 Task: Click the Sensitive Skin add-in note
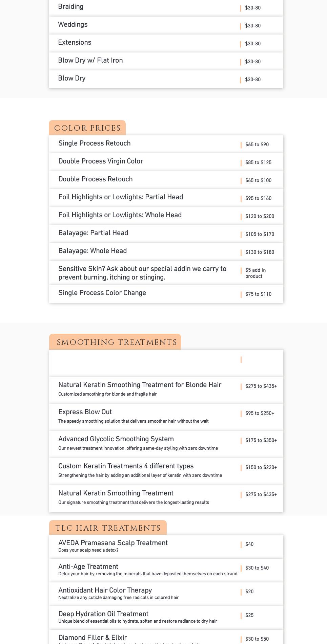142,273
